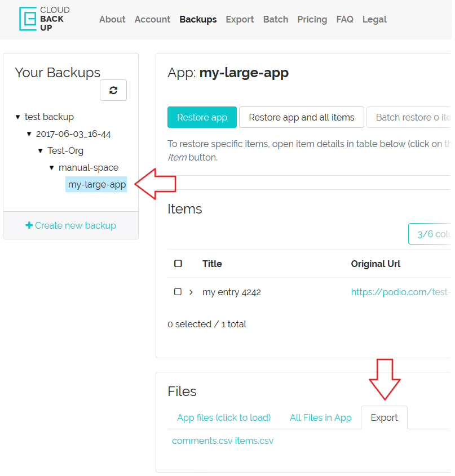Image resolution: width=455 pixels, height=476 pixels.
Task: Download the comments.csv file
Action: [x=202, y=441]
